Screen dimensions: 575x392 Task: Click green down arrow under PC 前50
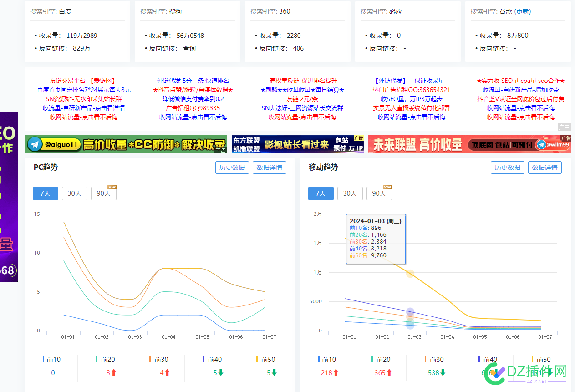pyautogui.click(x=275, y=372)
